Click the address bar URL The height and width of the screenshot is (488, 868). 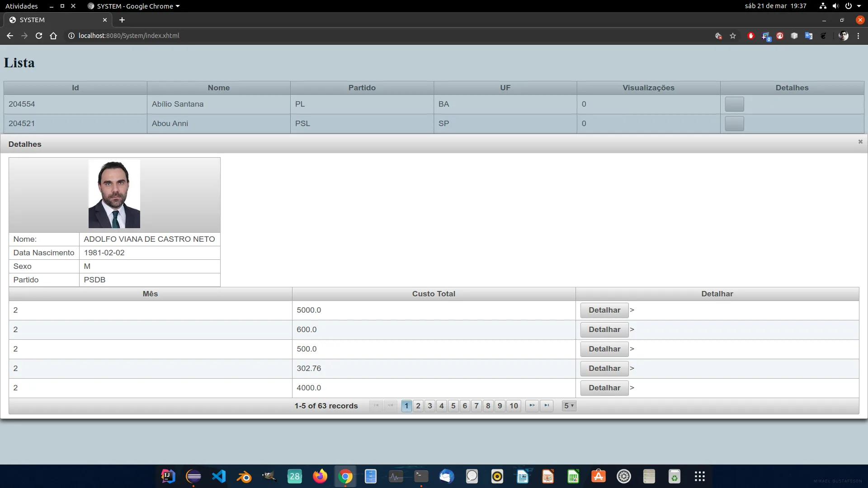tap(129, 36)
